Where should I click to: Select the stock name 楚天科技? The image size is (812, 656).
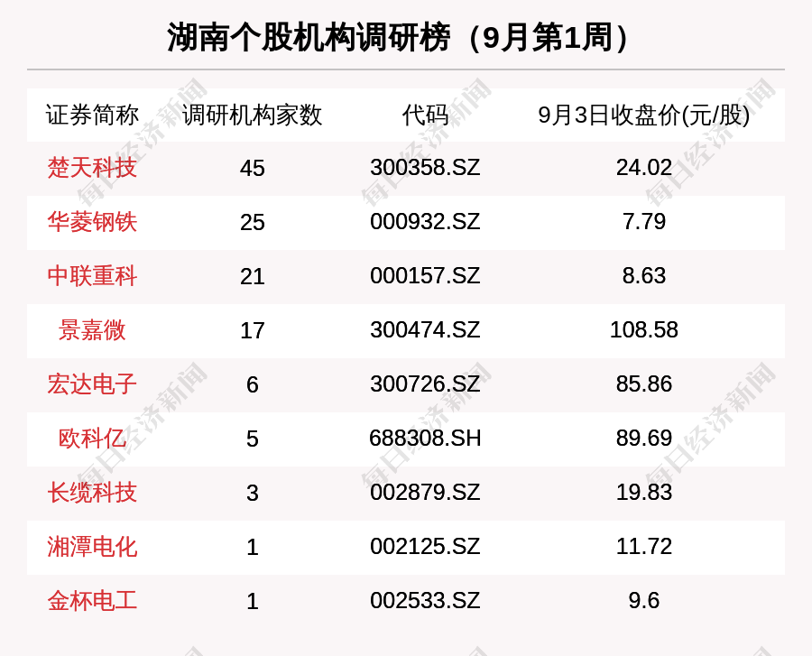[92, 168]
